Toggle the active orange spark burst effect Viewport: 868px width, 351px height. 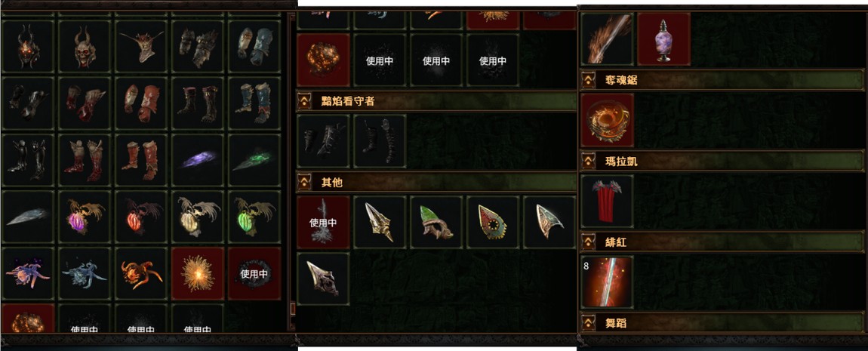(197, 273)
